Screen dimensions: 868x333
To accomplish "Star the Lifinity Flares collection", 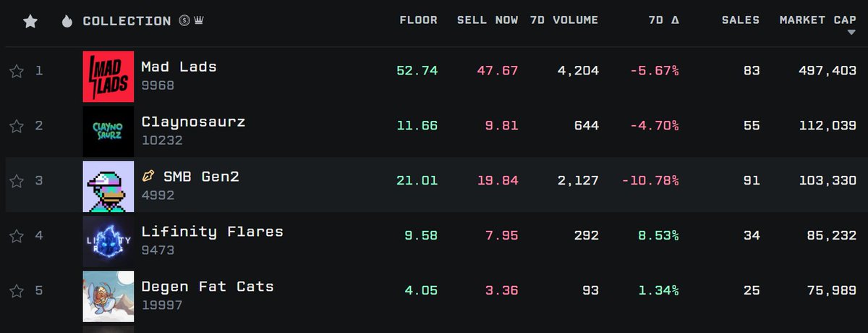I will (17, 235).
